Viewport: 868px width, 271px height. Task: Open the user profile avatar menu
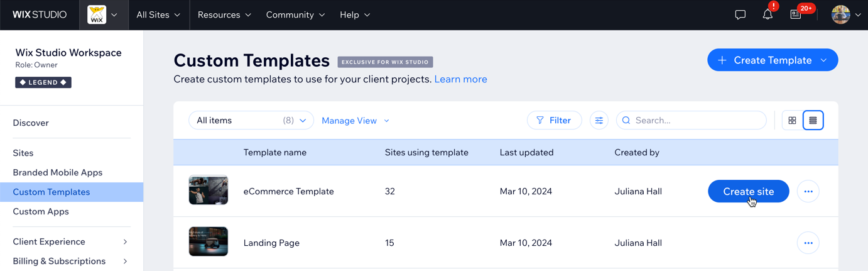pyautogui.click(x=845, y=14)
